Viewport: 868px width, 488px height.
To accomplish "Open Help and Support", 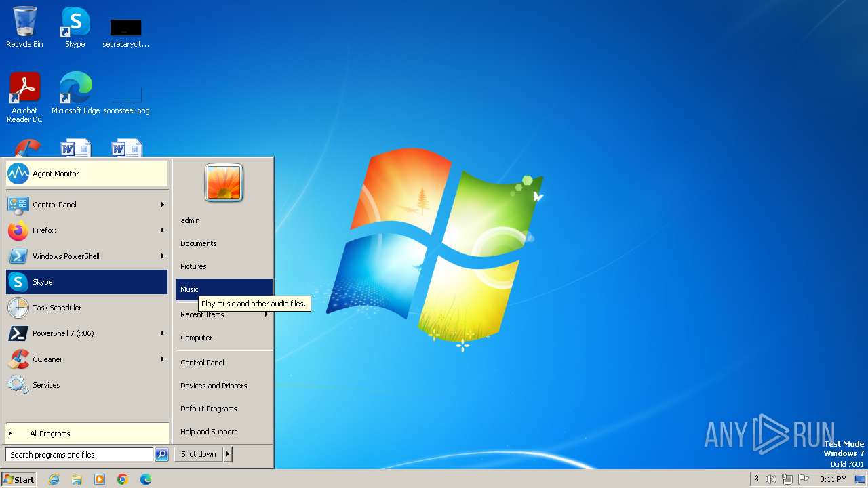I will (x=224, y=432).
